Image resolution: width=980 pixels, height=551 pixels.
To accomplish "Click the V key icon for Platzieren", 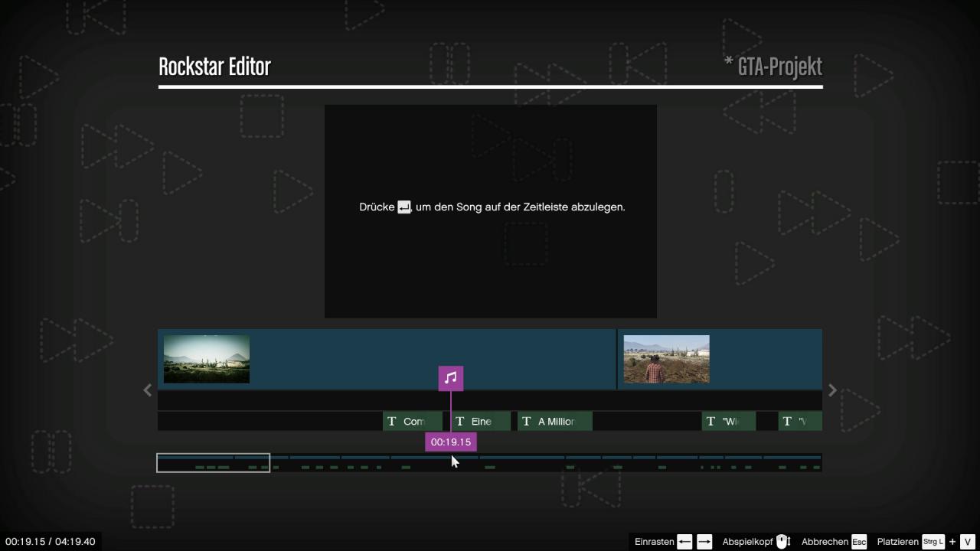I will (968, 542).
